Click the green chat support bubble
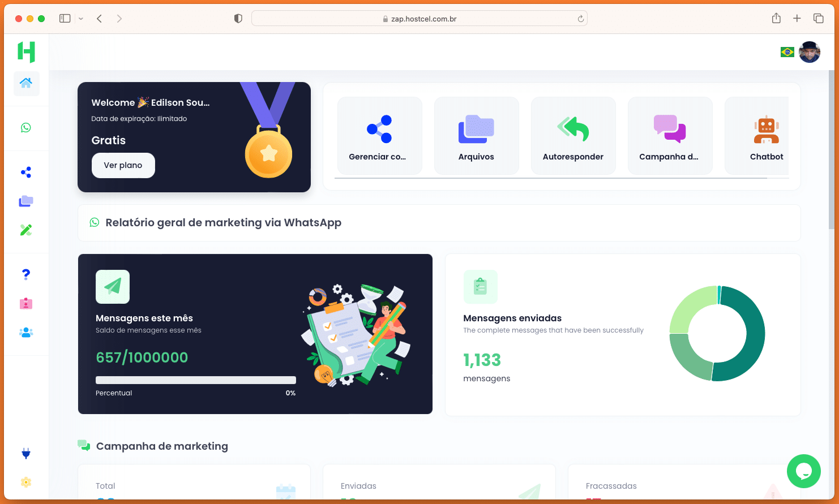Screen dimensions: 839x504 (x=804, y=471)
